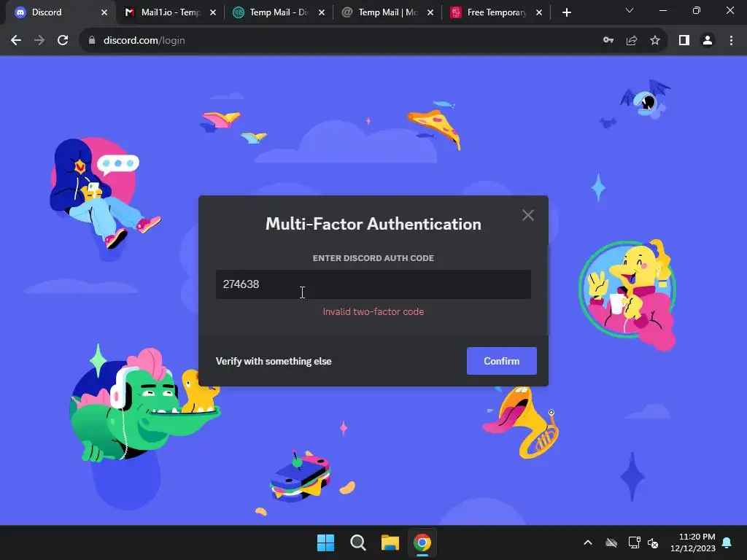Share this page icon
Screen dimensions: 747x560
tap(632, 41)
